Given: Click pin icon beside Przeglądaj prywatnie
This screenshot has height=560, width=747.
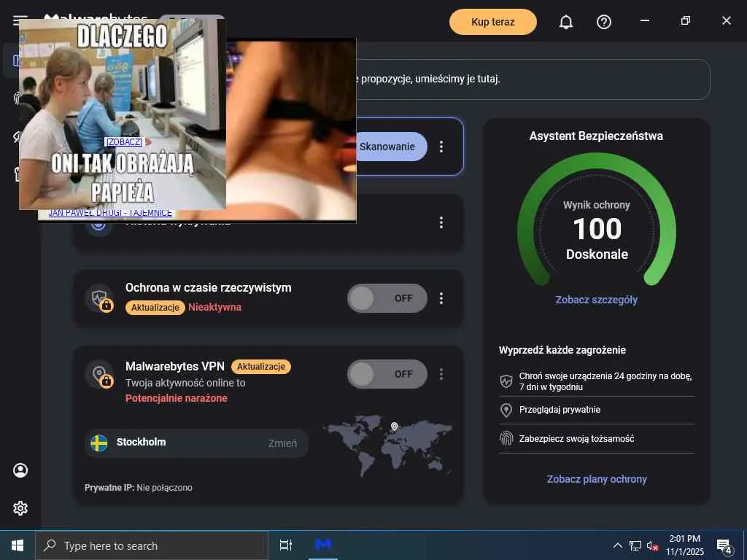Looking at the screenshot, I should pos(506,410).
